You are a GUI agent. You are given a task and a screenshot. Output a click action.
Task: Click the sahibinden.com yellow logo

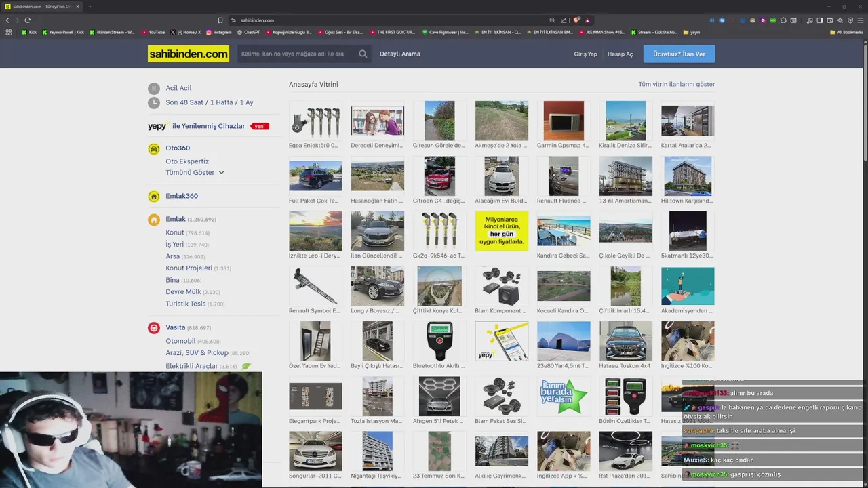coord(189,54)
